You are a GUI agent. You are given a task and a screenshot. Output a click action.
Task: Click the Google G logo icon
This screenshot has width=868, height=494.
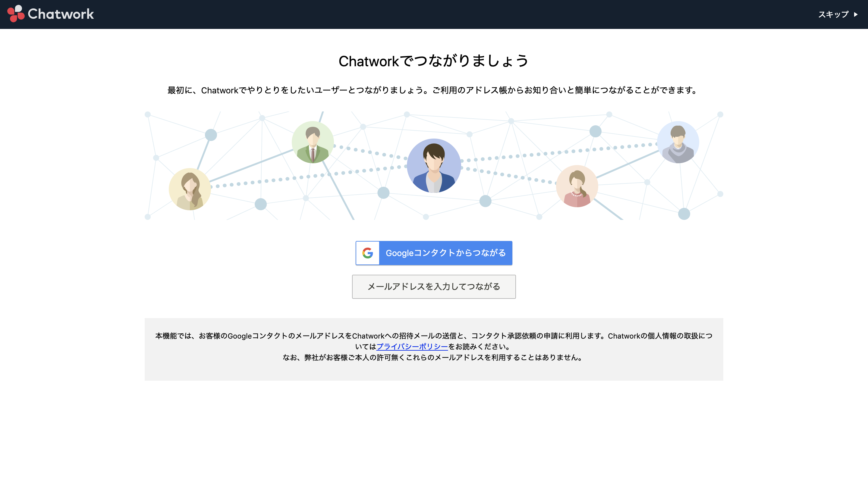(x=368, y=253)
